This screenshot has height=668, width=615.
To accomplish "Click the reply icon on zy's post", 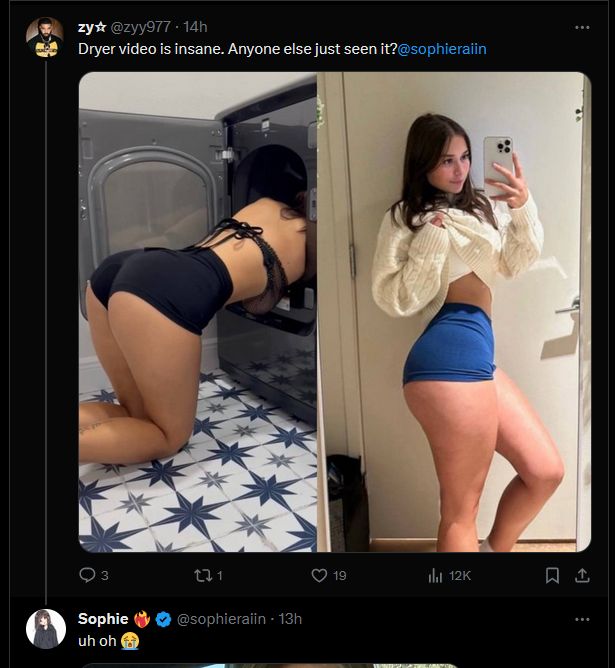I will coord(87,575).
